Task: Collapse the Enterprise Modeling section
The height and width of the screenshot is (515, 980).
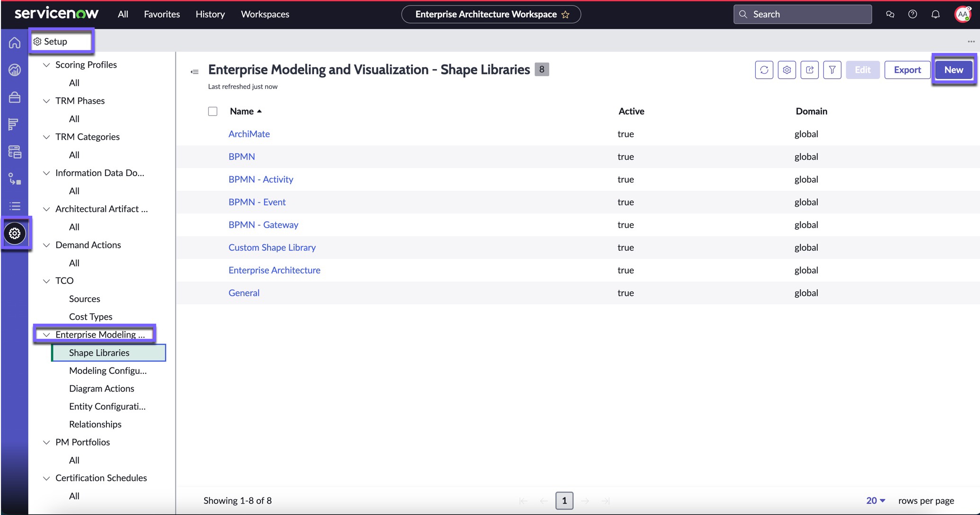Action: [x=46, y=335]
